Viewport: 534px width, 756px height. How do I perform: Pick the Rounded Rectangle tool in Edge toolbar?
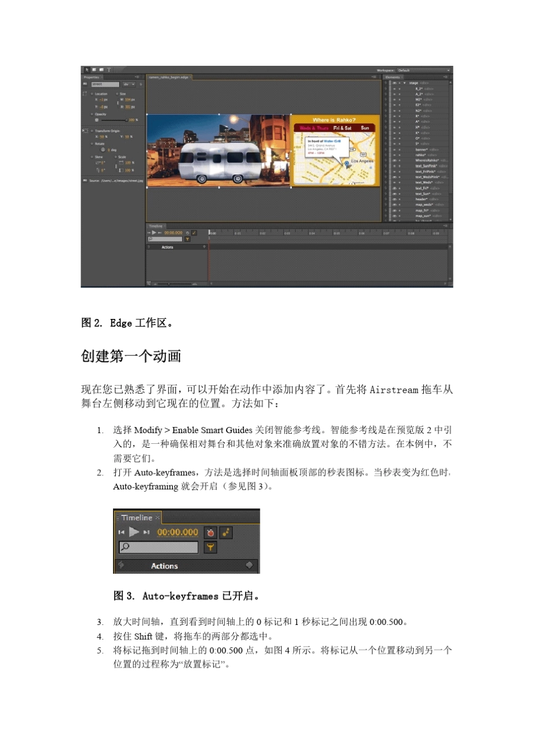click(101, 70)
